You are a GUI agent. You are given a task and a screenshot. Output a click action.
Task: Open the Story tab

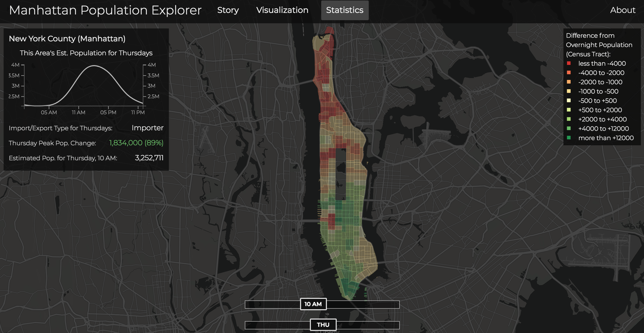(x=228, y=10)
